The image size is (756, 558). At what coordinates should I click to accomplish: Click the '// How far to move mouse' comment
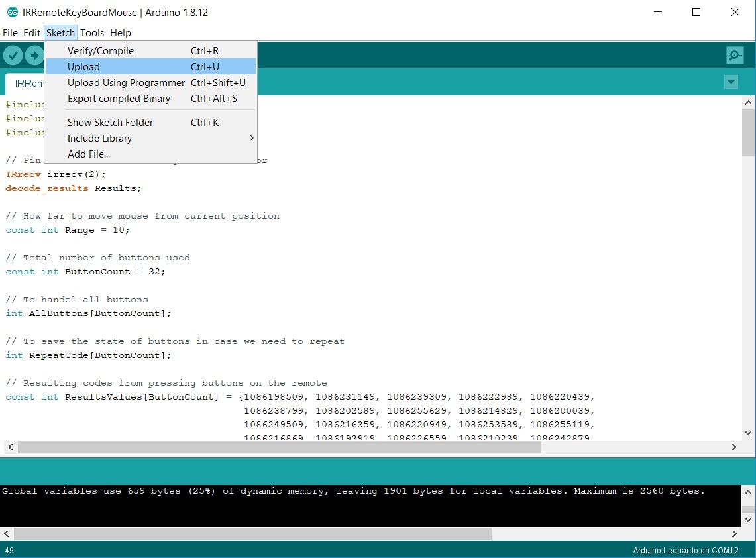pyautogui.click(x=142, y=216)
